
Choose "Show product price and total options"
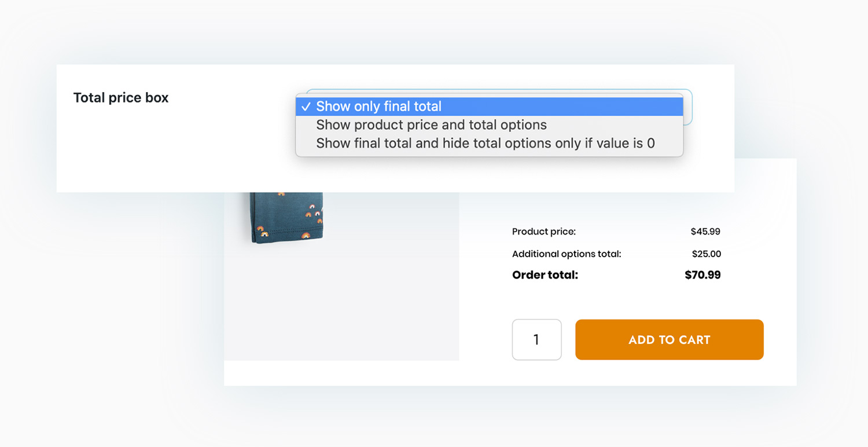[x=431, y=125]
